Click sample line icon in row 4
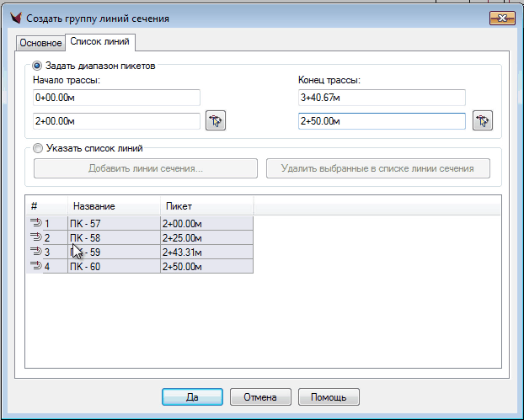 tap(35, 266)
